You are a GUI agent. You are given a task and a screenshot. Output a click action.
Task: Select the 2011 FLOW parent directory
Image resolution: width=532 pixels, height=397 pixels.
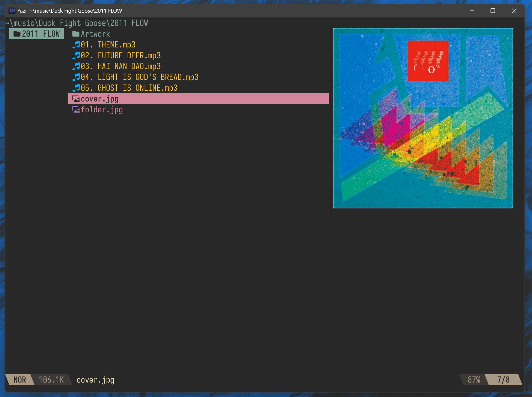point(41,34)
